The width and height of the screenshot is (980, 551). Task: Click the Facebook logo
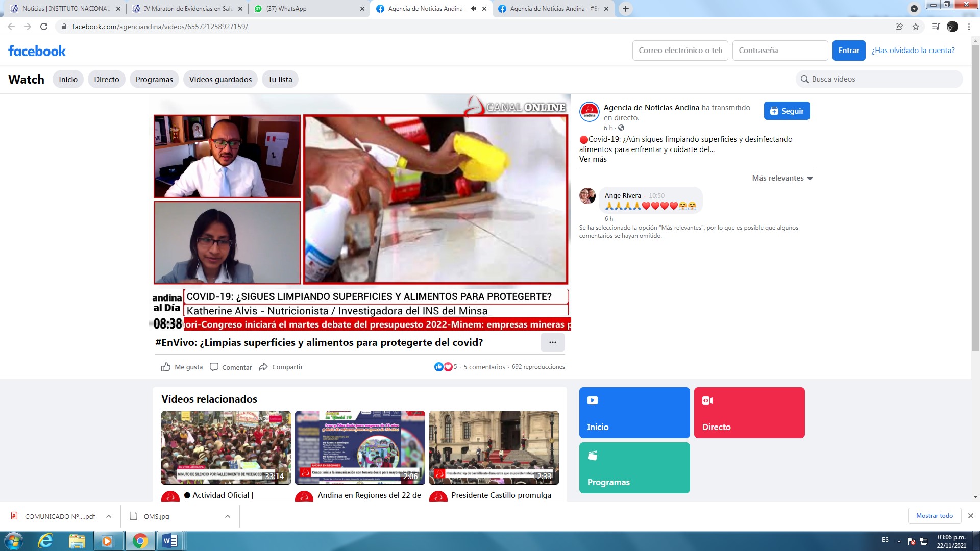[x=37, y=51]
